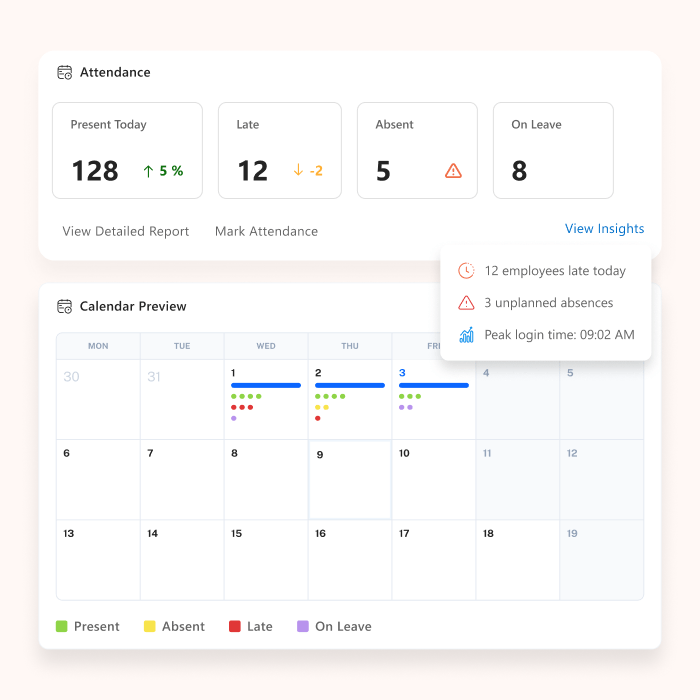
Task: Click the green Present legend swatch
Action: tap(61, 627)
